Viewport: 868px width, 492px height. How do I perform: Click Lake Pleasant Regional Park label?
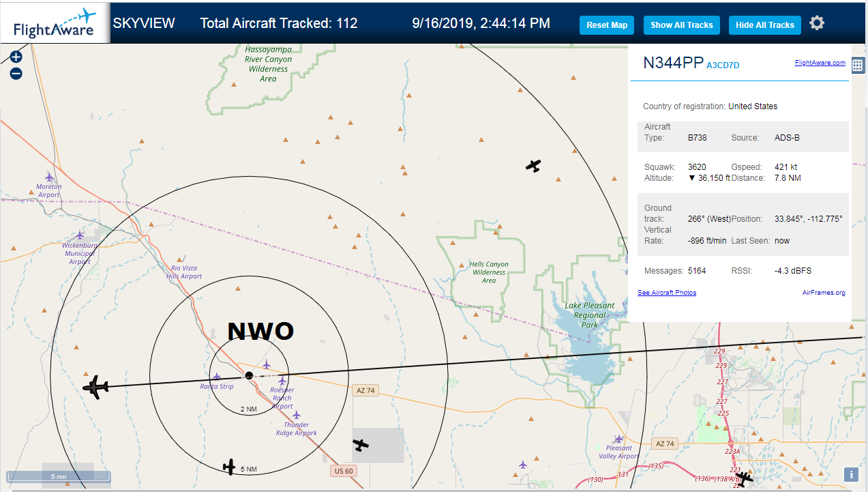[x=590, y=315]
